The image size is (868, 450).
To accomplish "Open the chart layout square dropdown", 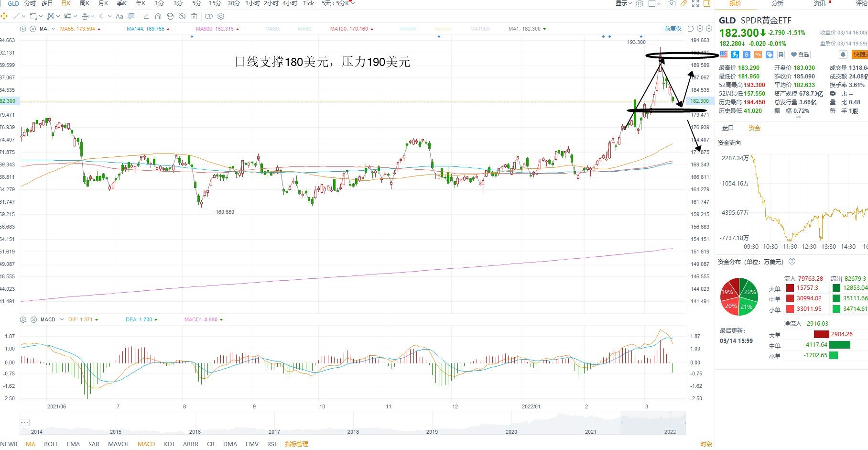I will click(655, 3).
